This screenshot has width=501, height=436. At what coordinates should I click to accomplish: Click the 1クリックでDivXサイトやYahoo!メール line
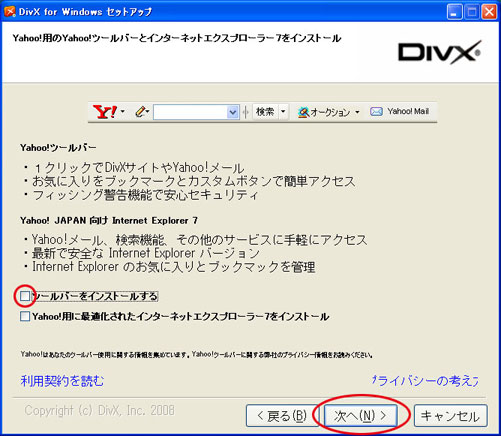coord(134,168)
